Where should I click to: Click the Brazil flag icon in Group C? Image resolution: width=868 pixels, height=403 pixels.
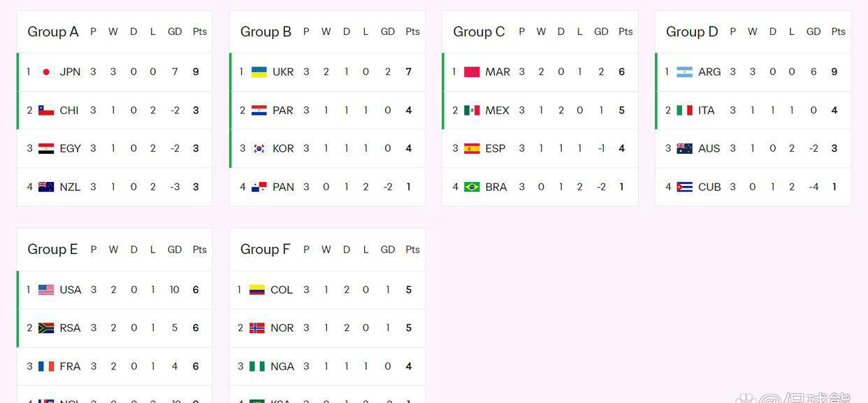tap(472, 187)
